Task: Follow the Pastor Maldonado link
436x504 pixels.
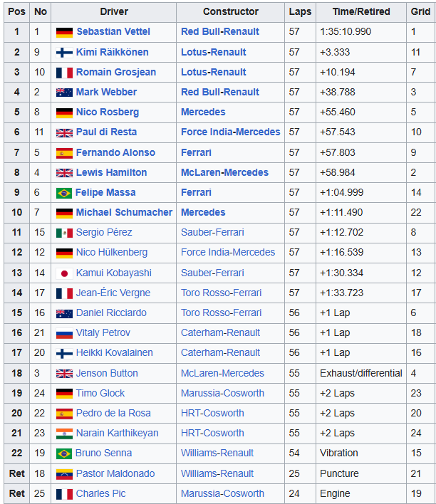Action: pyautogui.click(x=115, y=473)
